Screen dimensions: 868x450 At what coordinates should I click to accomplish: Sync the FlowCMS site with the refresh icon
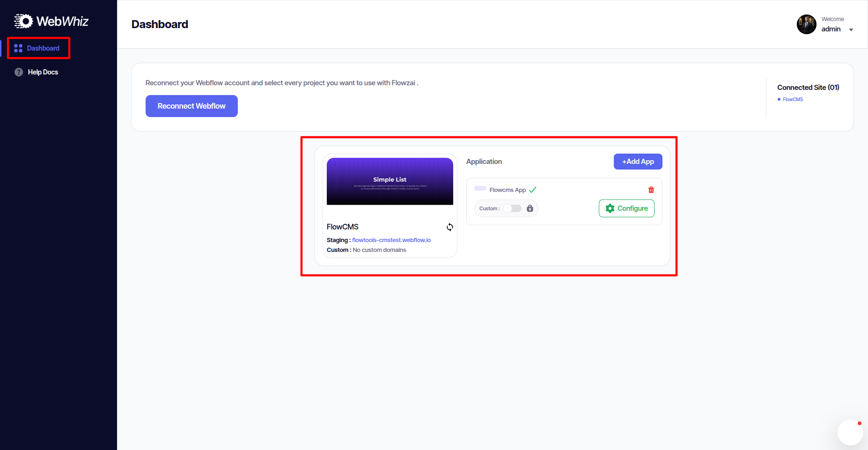pos(449,227)
